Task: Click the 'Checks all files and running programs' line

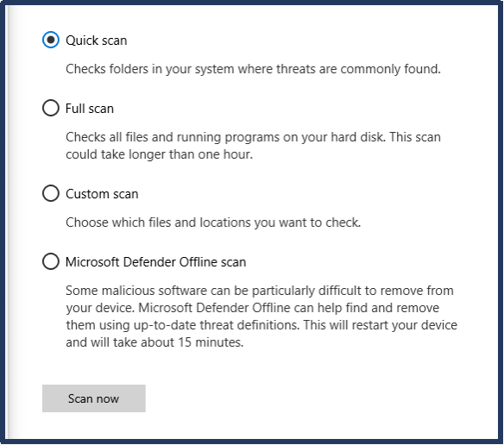Action: click(x=253, y=137)
